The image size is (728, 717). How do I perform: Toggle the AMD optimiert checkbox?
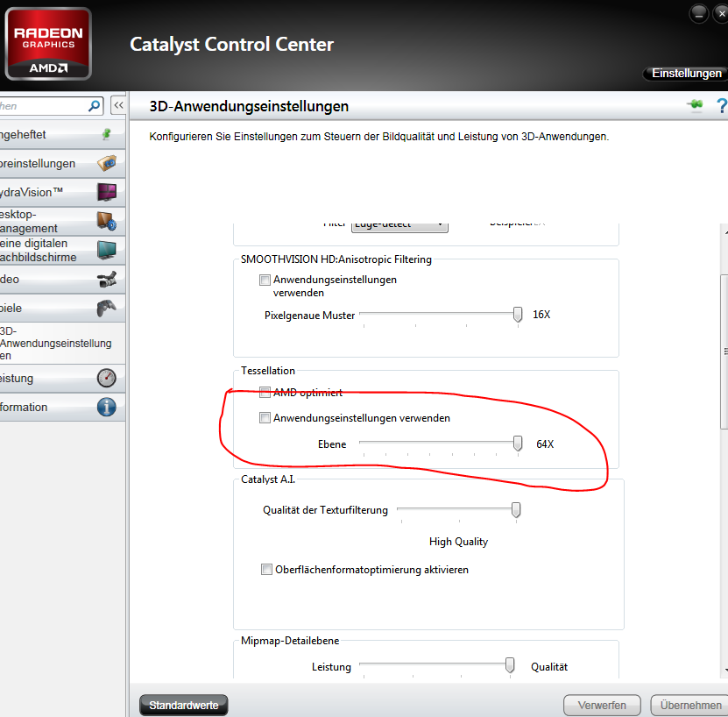coord(265,392)
